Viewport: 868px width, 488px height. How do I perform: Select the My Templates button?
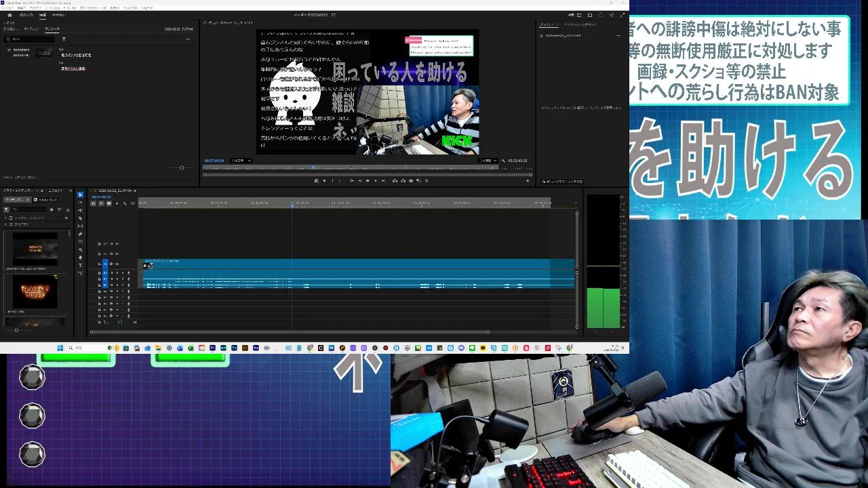[18, 199]
